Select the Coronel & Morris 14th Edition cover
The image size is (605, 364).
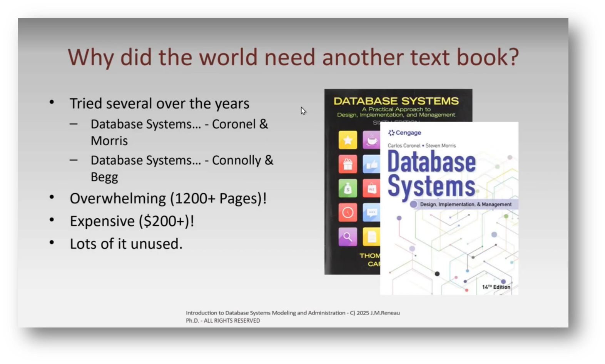(x=449, y=208)
